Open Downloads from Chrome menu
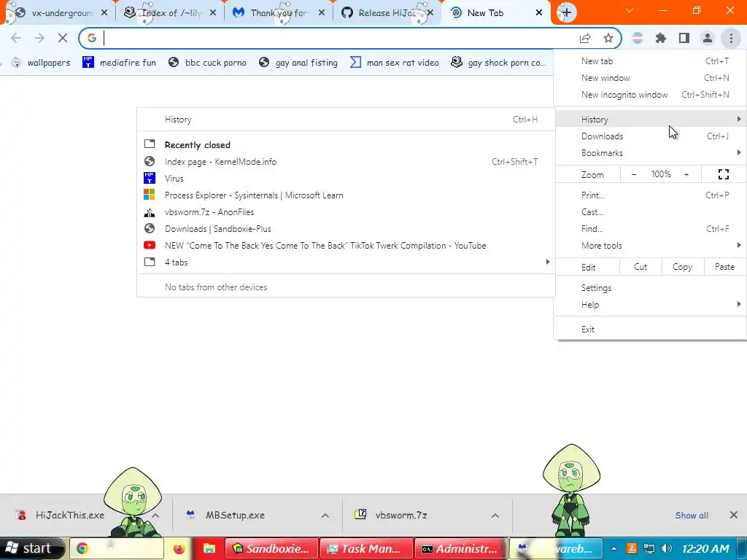Viewport: 747px width, 560px height. (650, 136)
